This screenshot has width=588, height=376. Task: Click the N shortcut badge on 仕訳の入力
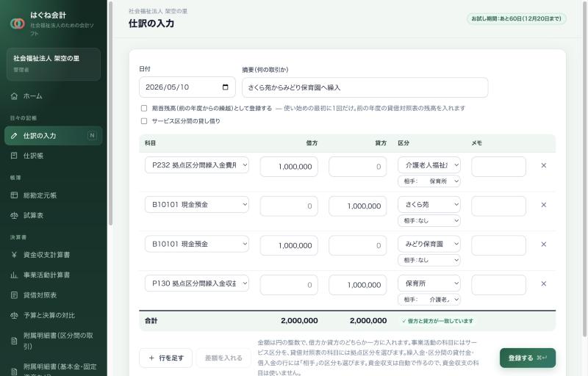(x=92, y=136)
